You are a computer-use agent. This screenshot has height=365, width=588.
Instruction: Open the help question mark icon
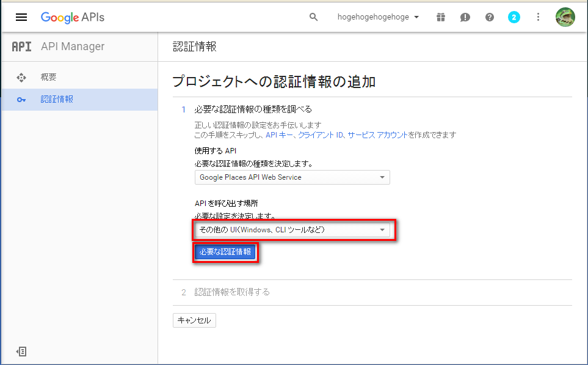point(489,17)
